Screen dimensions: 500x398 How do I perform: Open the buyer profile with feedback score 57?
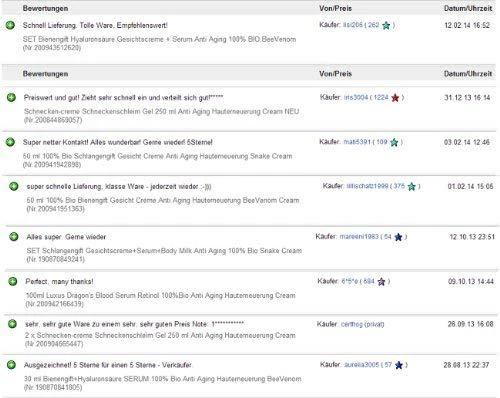(x=361, y=365)
